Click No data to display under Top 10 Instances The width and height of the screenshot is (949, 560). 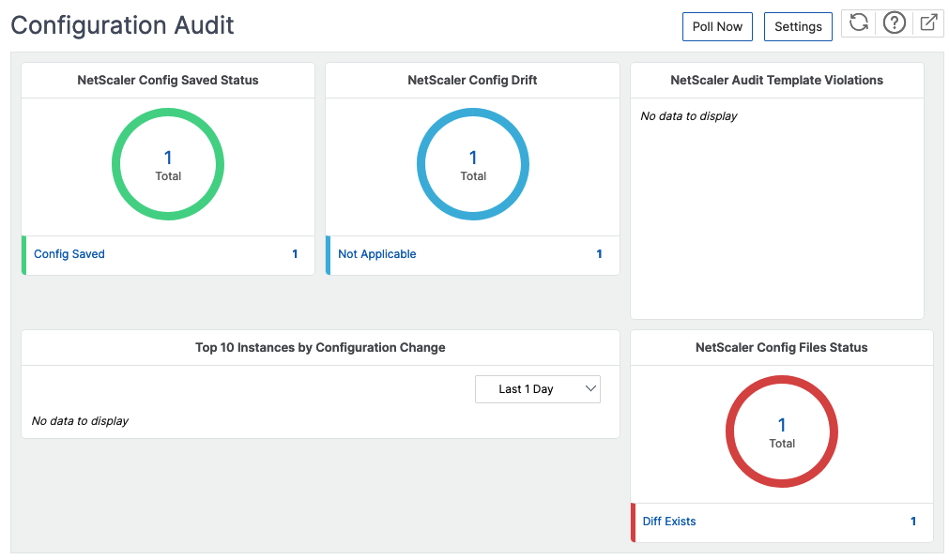click(x=80, y=420)
